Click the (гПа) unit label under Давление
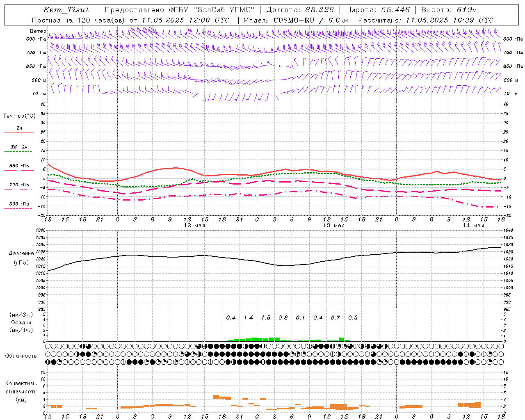This screenshot has width=525, height=420. coord(21,263)
